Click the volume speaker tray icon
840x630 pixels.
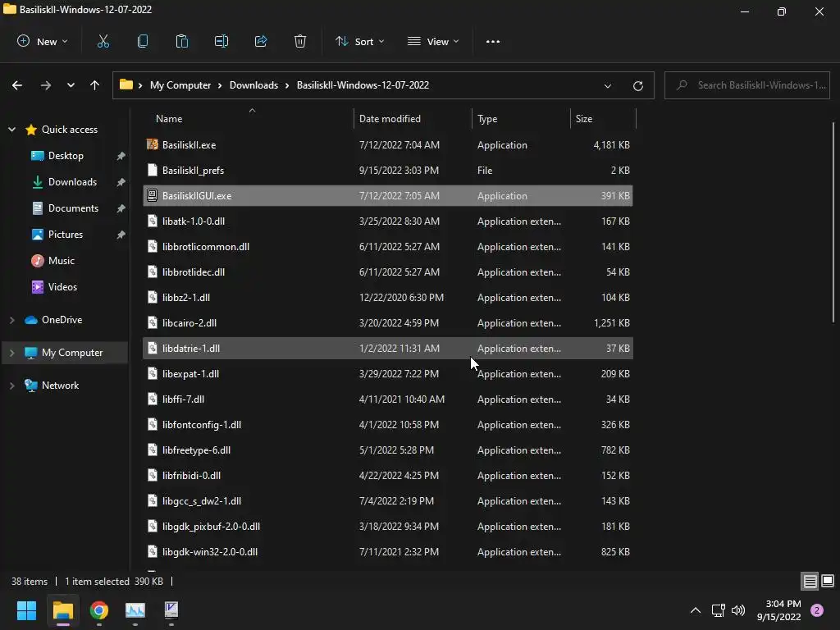pos(738,610)
